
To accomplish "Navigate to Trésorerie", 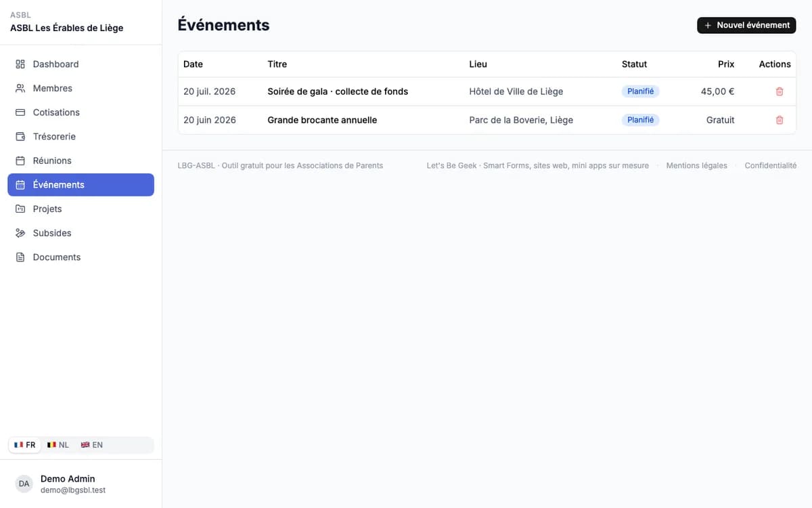I will pyautogui.click(x=81, y=137).
